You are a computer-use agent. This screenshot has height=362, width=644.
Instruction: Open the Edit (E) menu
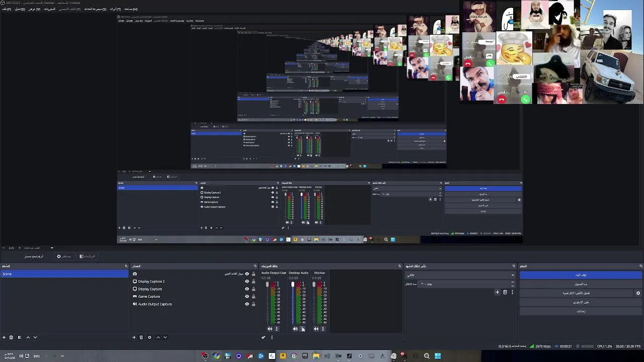pos(20,9)
